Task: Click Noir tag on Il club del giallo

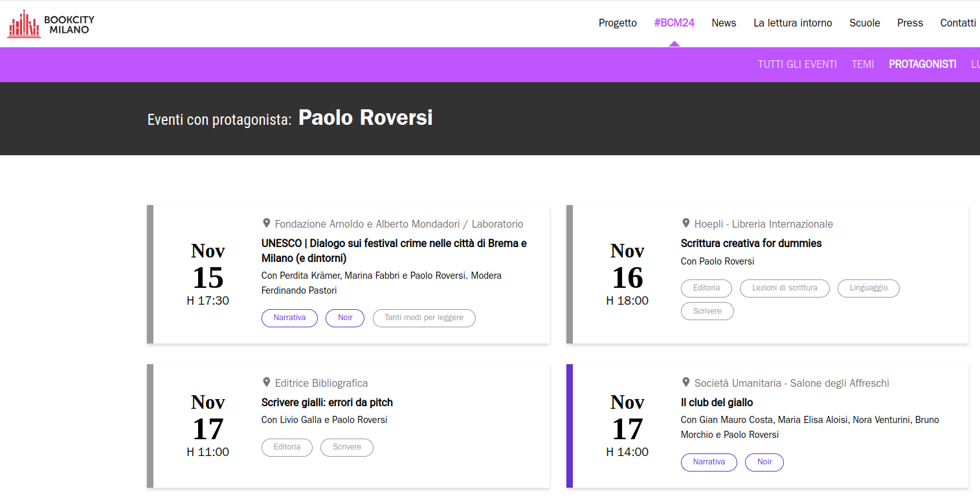Action: pyautogui.click(x=764, y=462)
